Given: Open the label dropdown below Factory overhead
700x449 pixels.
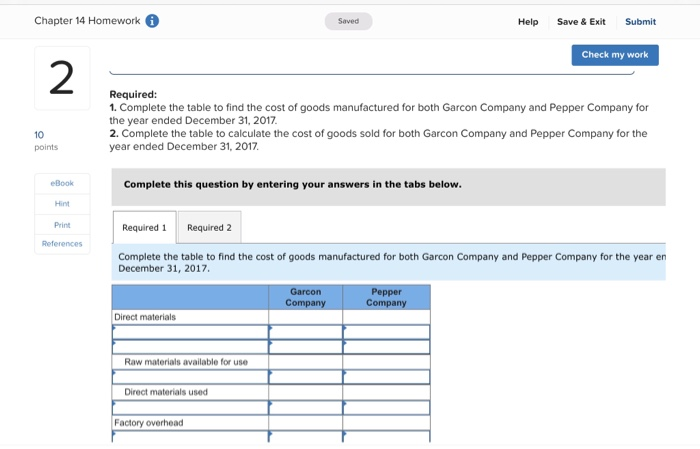Looking at the screenshot, I should click(190, 436).
